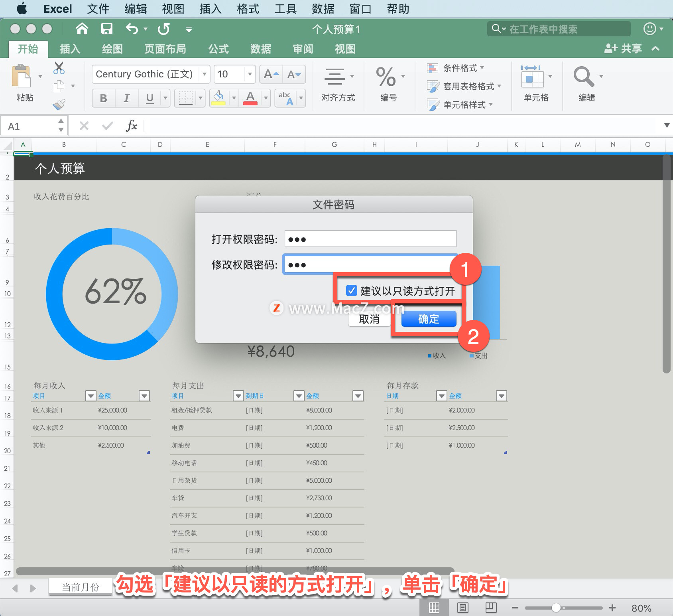
Task: Switch to 公式 ribbon tab
Action: (218, 49)
